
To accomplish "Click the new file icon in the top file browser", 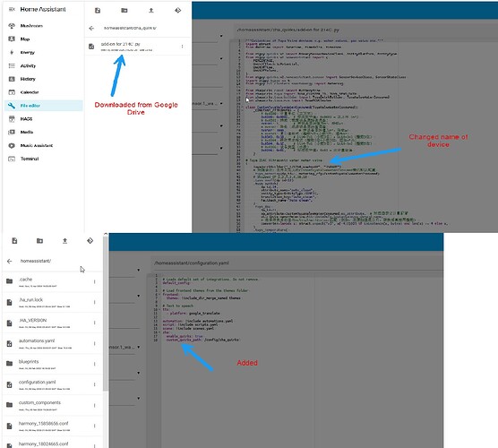I will tap(98, 11).
